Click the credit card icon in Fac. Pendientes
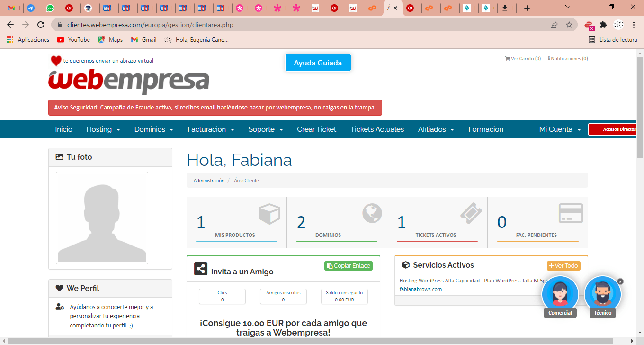Screen dimensions: 644x345 point(571,213)
